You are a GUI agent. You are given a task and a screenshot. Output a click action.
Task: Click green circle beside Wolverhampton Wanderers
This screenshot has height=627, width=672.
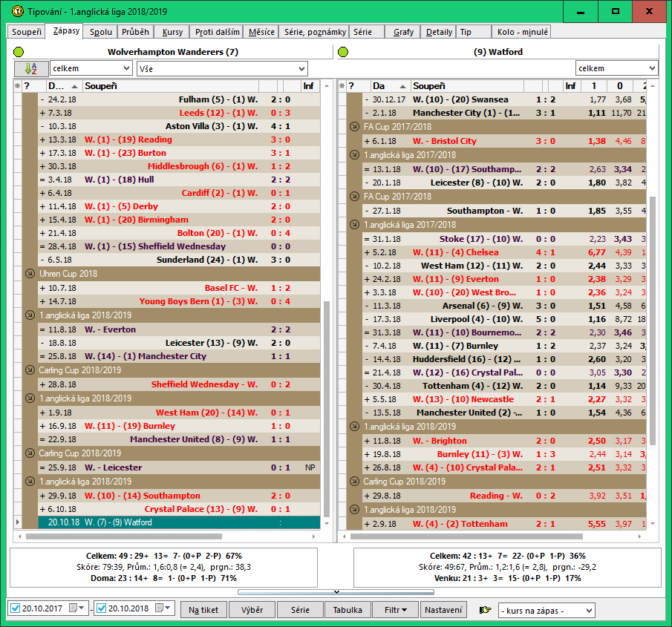[x=19, y=52]
